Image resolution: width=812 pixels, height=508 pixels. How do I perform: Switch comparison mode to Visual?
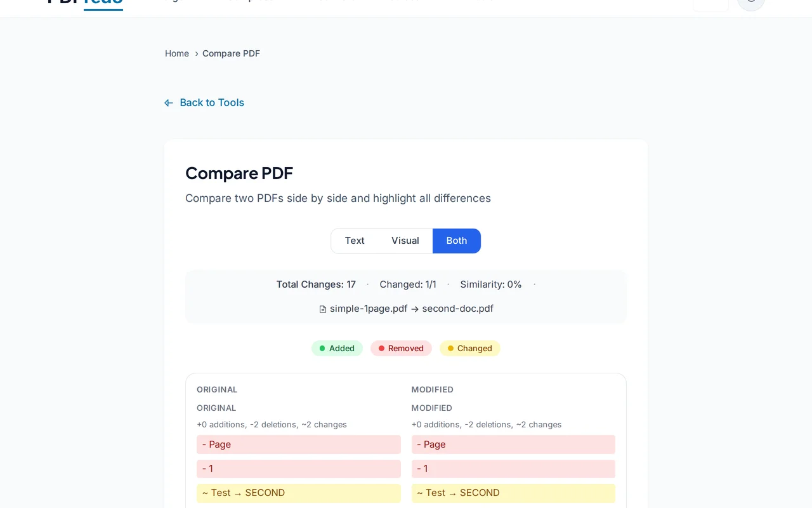405,241
